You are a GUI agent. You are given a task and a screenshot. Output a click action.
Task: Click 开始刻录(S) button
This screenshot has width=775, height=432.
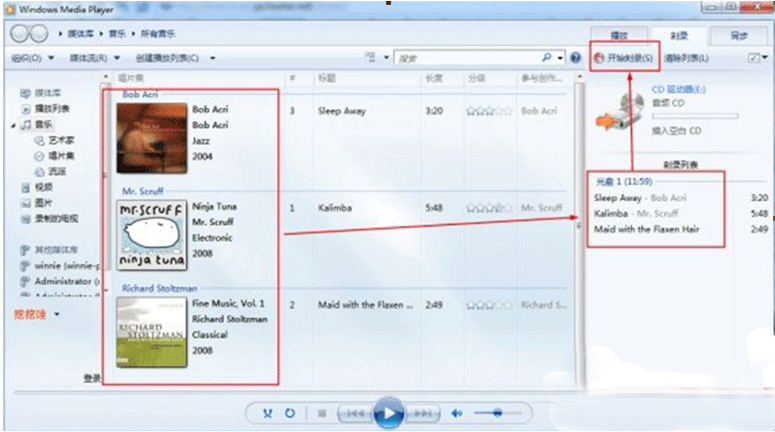click(624, 58)
